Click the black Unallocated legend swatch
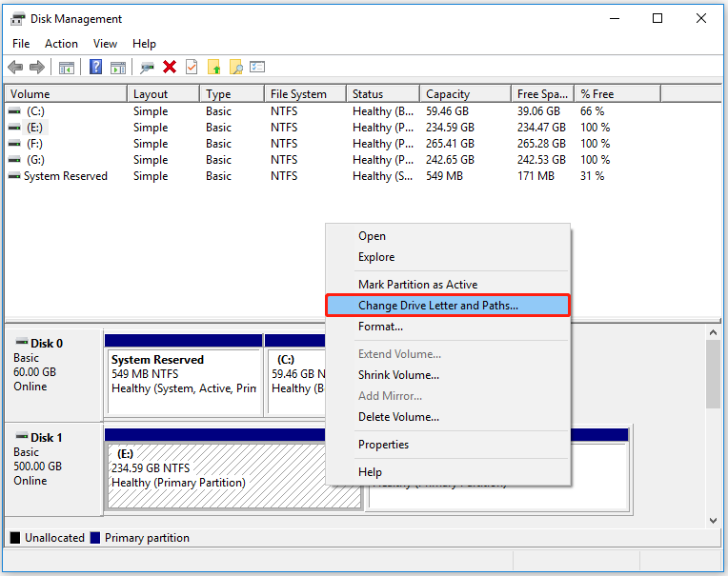728x576 pixels. [x=15, y=538]
